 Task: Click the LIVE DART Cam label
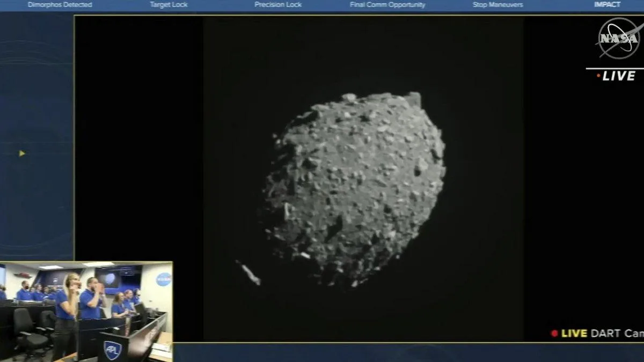click(x=602, y=334)
